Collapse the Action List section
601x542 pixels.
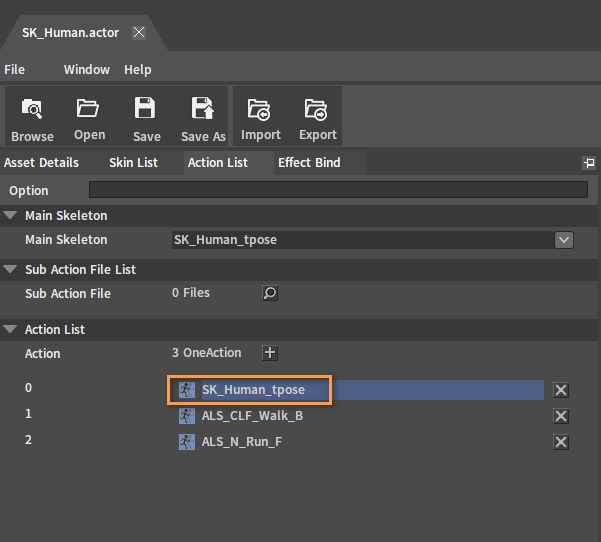pyautogui.click(x=10, y=329)
